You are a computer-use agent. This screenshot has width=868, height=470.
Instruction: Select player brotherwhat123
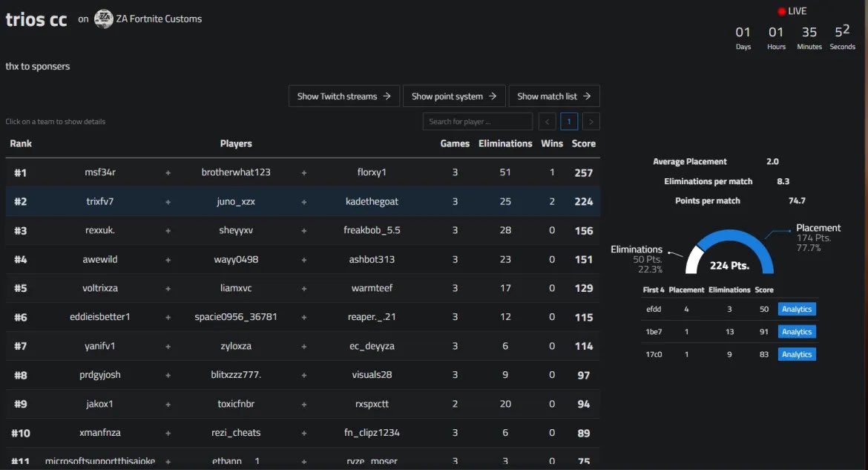point(236,172)
